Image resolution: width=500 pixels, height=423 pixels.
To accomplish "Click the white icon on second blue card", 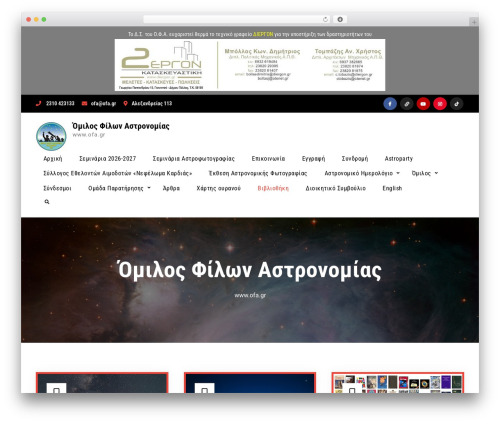I will pyautogui.click(x=204, y=388).
